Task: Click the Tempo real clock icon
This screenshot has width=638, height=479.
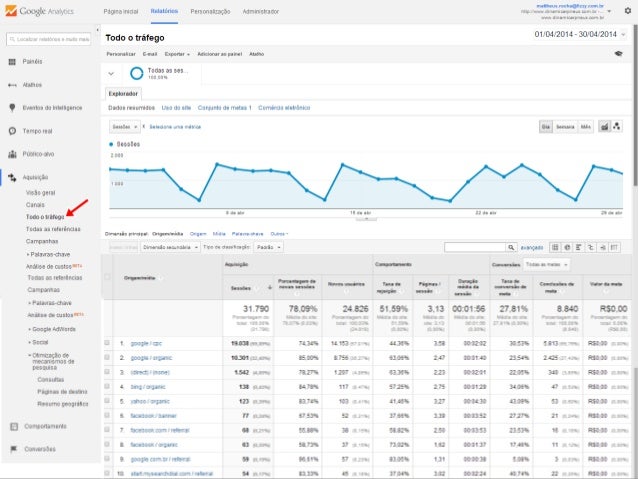Action: pos(12,130)
